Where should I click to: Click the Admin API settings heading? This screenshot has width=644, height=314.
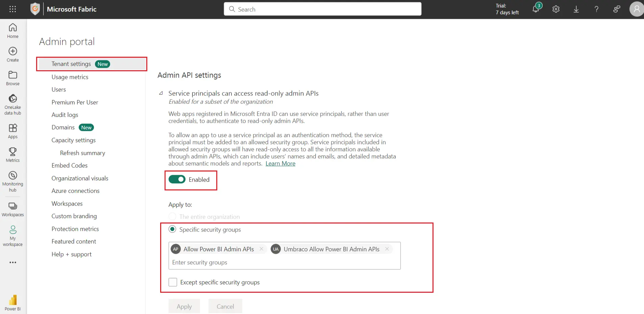tap(189, 75)
